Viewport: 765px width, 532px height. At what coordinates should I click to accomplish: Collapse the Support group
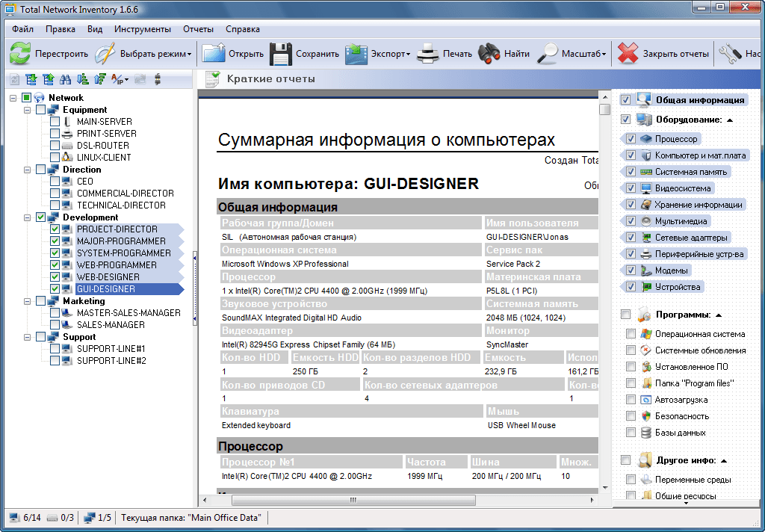(28, 337)
